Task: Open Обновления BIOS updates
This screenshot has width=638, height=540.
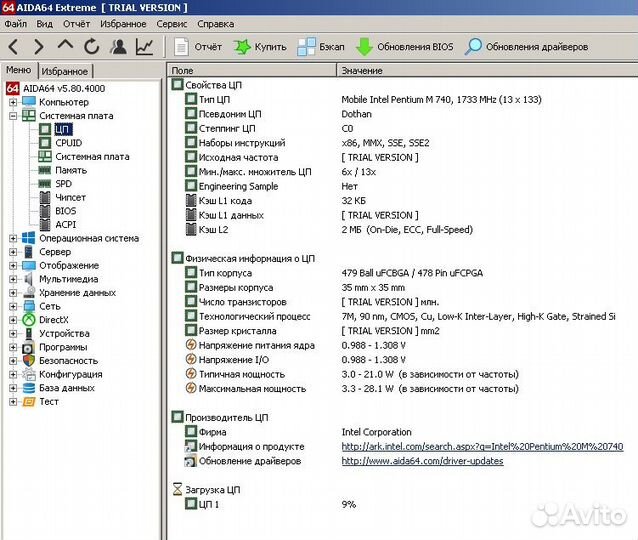Action: point(404,47)
